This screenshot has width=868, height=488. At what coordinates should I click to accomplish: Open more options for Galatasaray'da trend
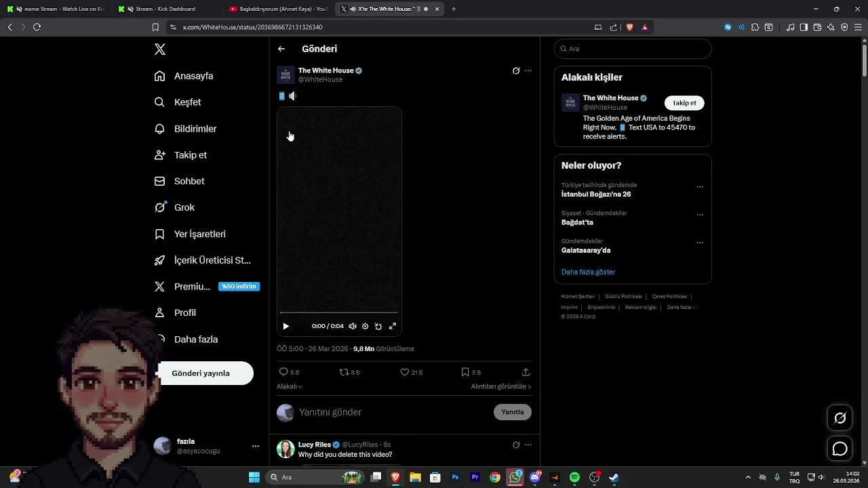point(700,243)
